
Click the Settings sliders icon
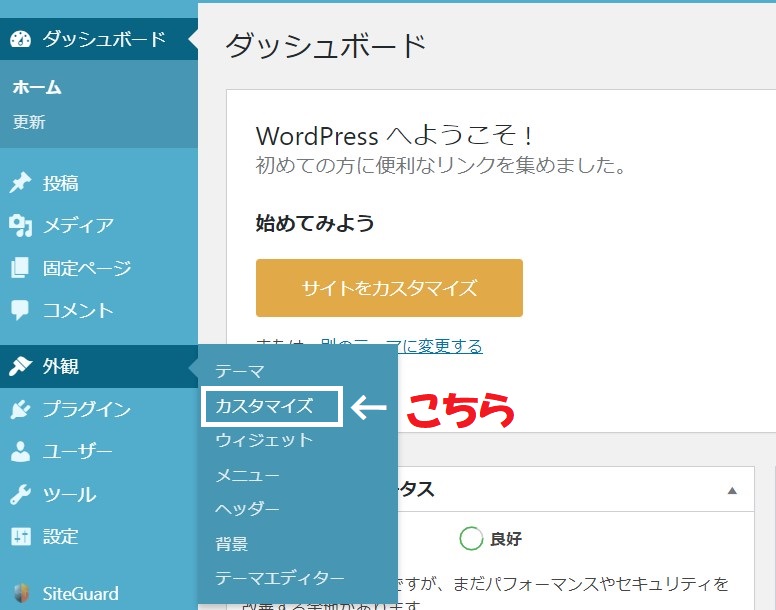(21, 536)
